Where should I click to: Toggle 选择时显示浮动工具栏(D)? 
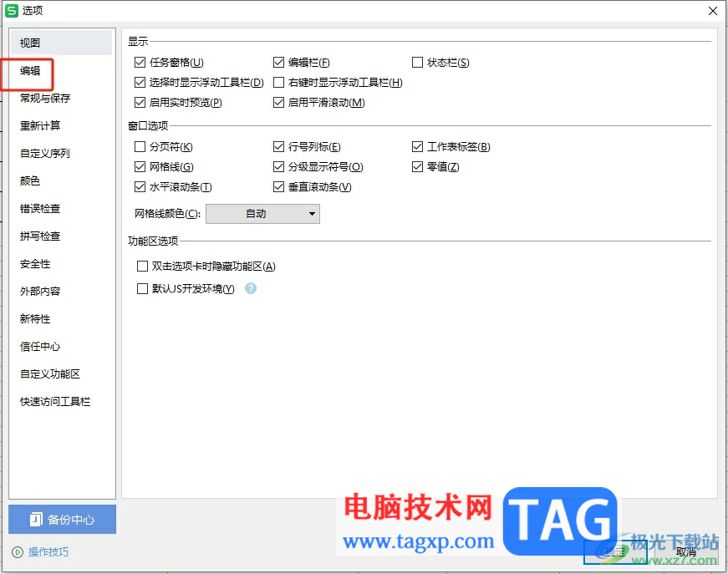tap(140, 82)
